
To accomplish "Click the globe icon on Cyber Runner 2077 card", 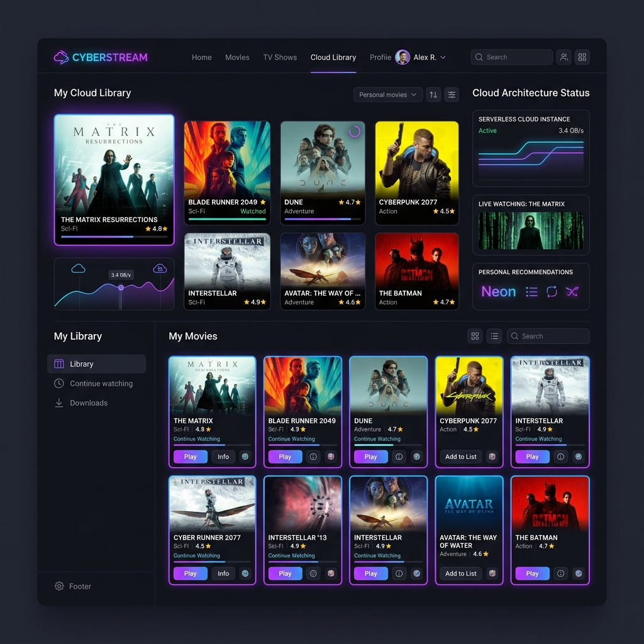I will tap(245, 574).
